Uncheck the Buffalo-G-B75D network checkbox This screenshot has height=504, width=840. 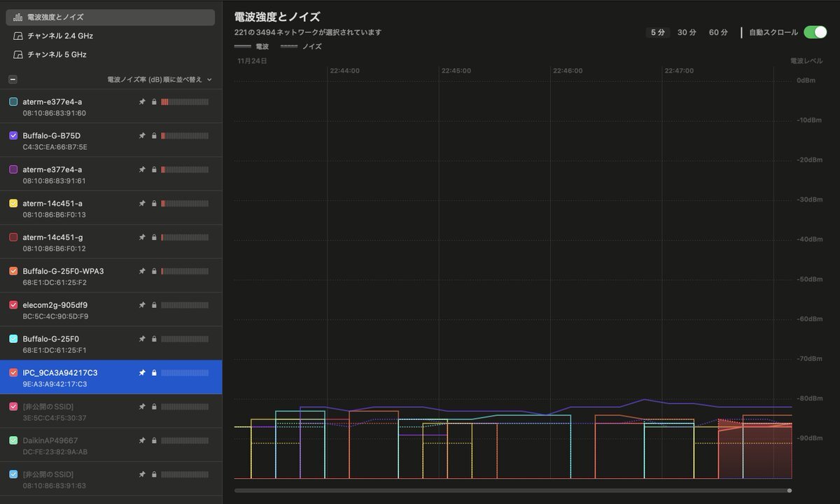click(13, 136)
